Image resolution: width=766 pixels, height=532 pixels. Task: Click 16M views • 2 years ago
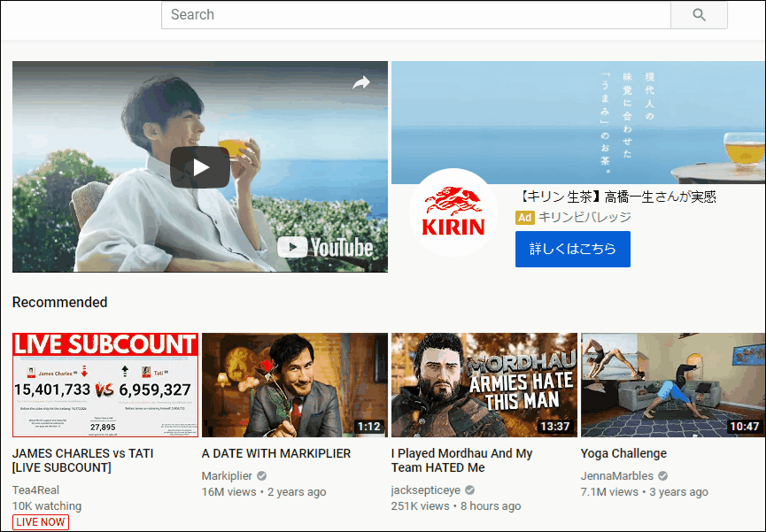click(264, 492)
